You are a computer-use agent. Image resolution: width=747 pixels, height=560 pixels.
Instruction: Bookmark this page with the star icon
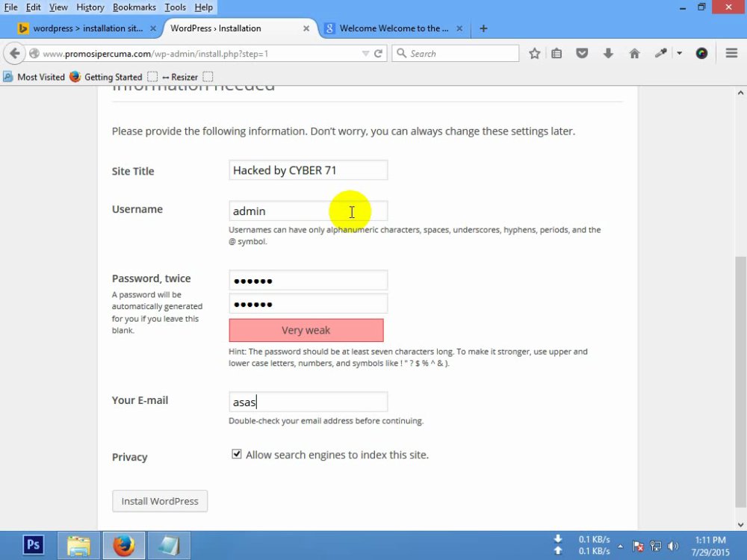[535, 53]
